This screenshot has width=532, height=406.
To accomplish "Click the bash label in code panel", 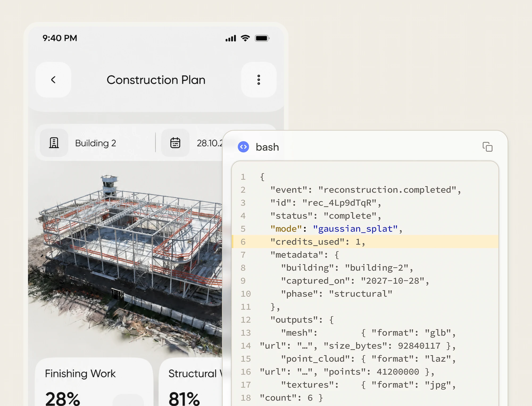I will tap(267, 147).
